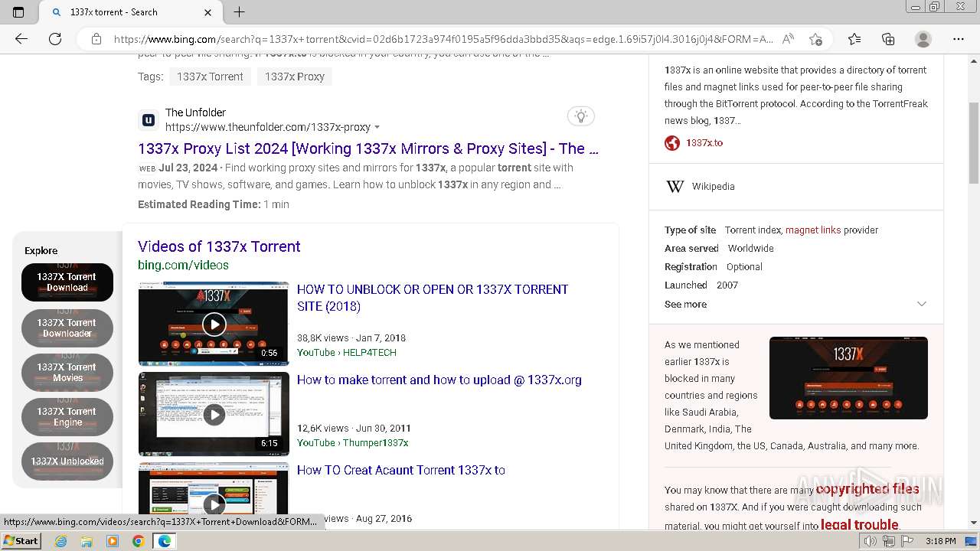Open Chrome from the taskbar

click(x=138, y=541)
